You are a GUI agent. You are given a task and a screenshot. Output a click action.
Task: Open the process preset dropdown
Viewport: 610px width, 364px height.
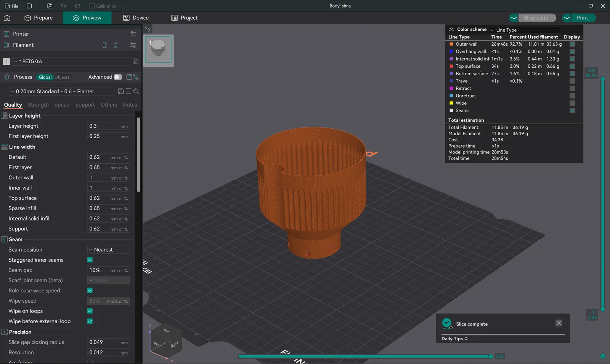pos(61,91)
